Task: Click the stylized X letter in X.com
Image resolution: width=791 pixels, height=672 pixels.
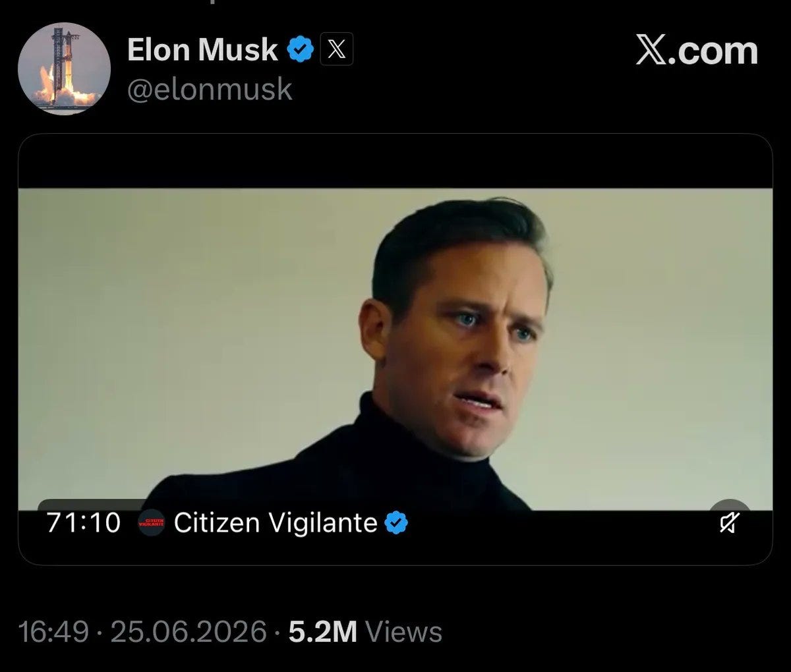Action: coord(653,51)
